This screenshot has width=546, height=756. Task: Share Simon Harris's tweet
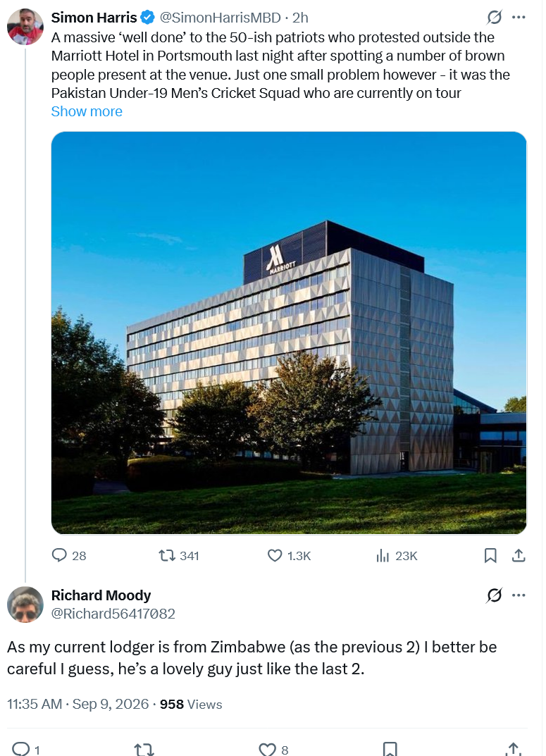(519, 555)
